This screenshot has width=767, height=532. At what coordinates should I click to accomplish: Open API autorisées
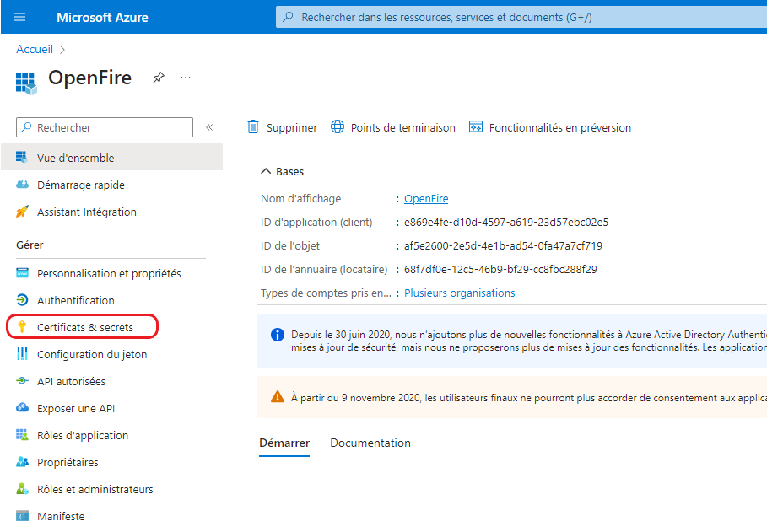click(71, 381)
